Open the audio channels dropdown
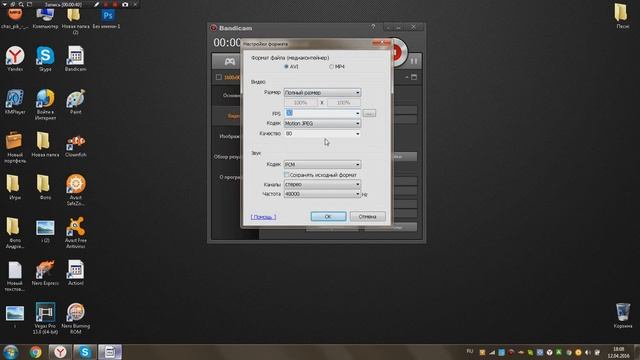 coord(322,184)
